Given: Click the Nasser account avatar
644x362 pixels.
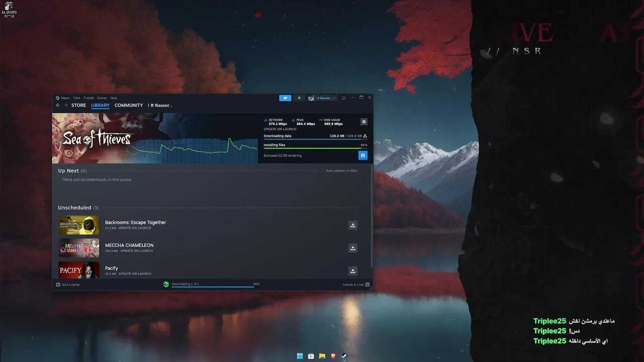Looking at the screenshot, I should (x=311, y=98).
